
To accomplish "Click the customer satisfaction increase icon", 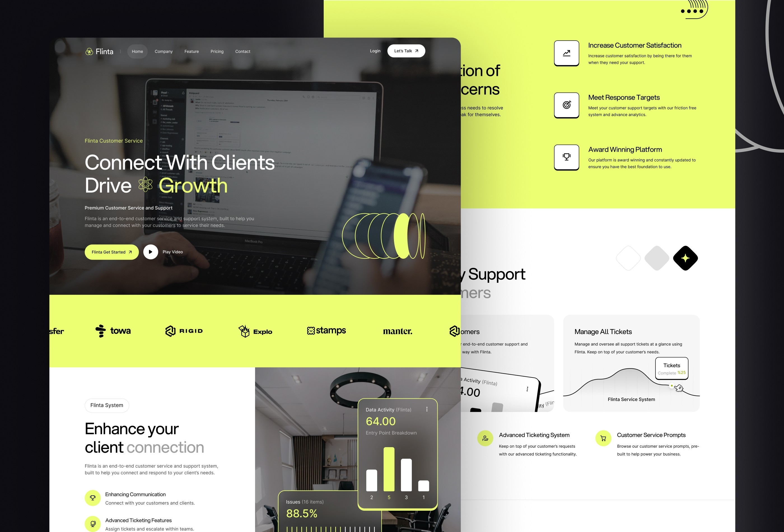I will pos(567,53).
